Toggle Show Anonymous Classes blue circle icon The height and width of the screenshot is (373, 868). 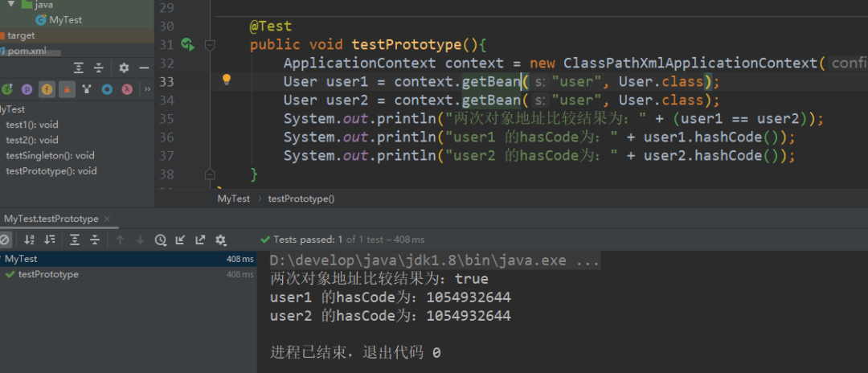tap(108, 88)
